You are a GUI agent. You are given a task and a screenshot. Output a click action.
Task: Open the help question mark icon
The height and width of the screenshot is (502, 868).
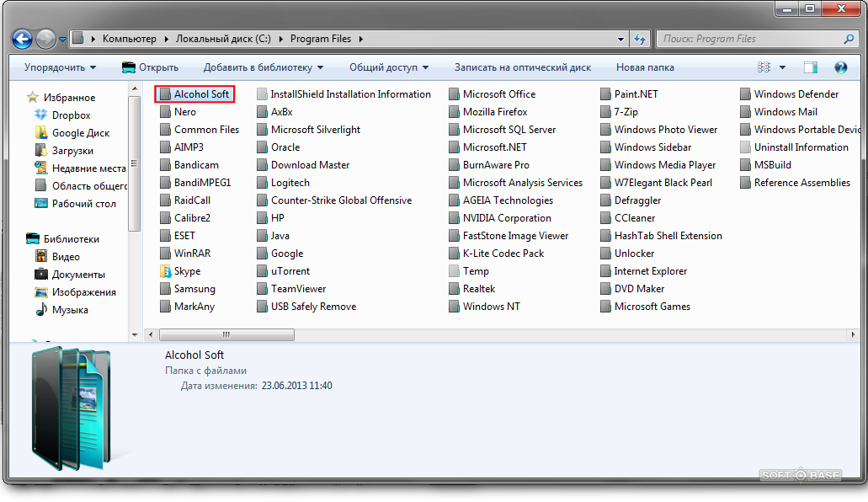click(x=840, y=67)
